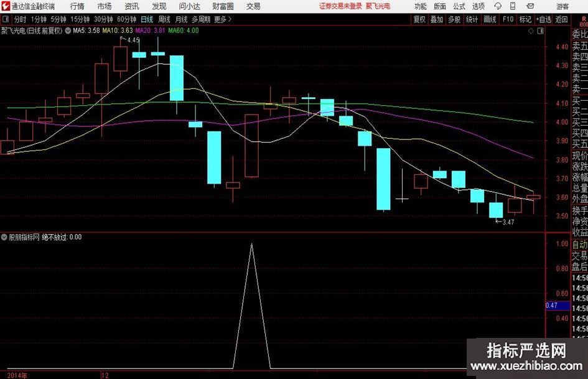The image size is (588, 379).
Task: Click the 多股 multi-stock button
Action: [x=454, y=19]
